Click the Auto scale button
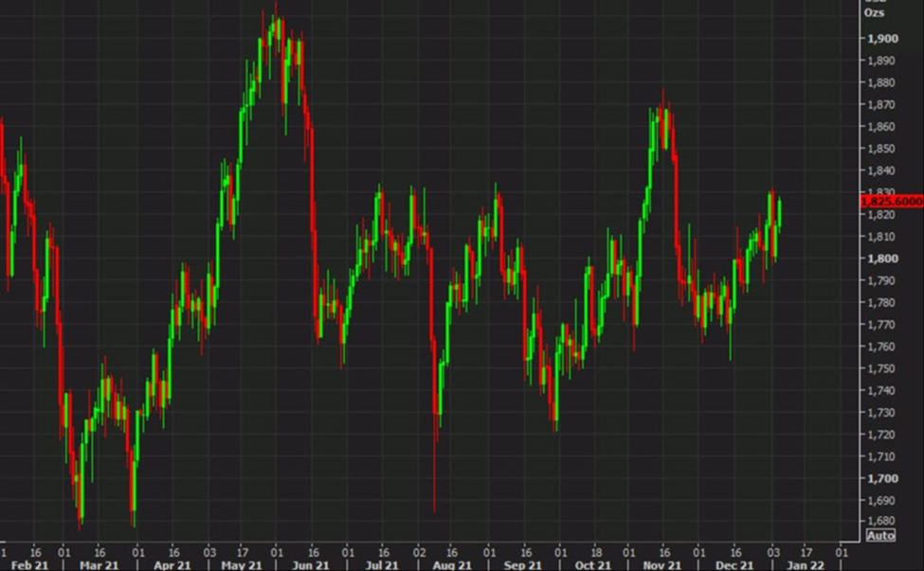The height and width of the screenshot is (571, 924). pos(881,536)
